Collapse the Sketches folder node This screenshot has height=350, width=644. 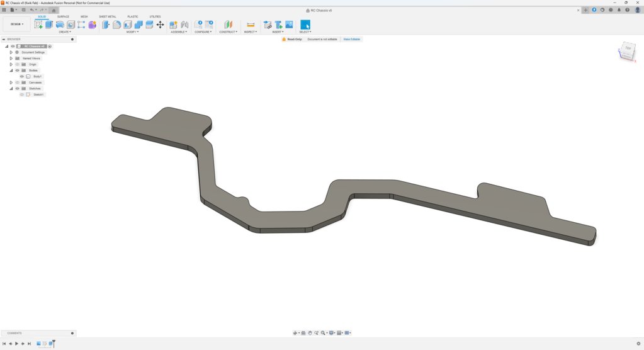[11, 88]
